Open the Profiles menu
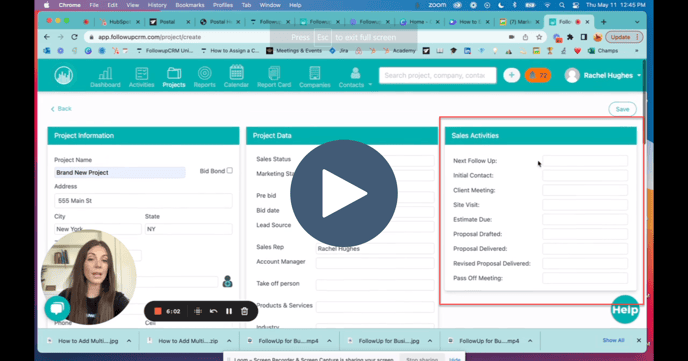Screen dimensions: 688x361 (223, 5)
